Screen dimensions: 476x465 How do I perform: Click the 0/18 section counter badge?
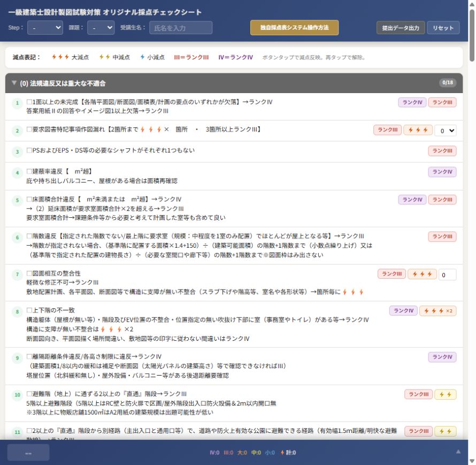point(448,82)
